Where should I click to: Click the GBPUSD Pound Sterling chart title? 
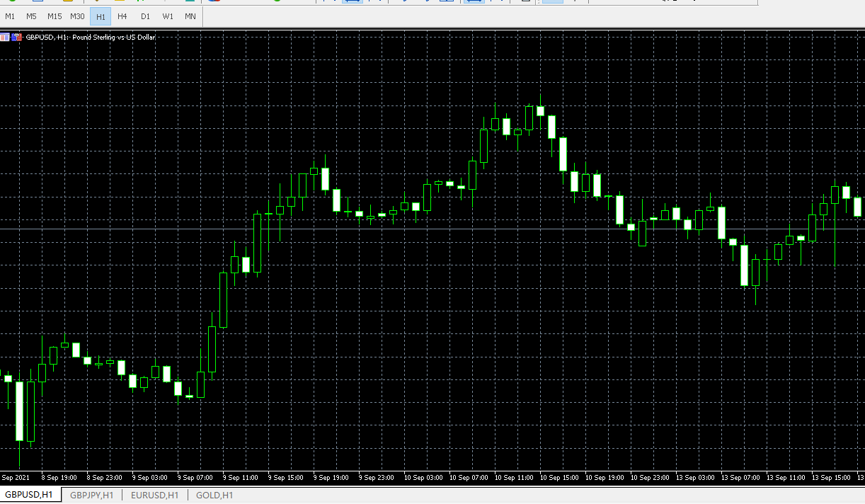click(x=90, y=38)
